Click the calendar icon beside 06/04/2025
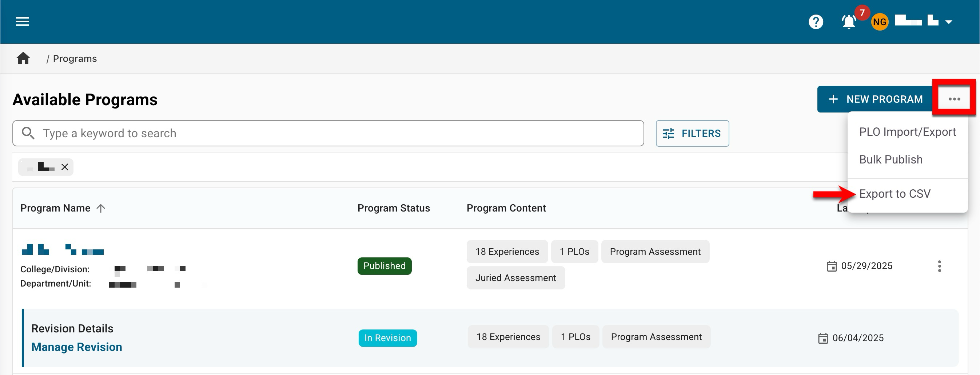The width and height of the screenshot is (980, 375). point(823,338)
